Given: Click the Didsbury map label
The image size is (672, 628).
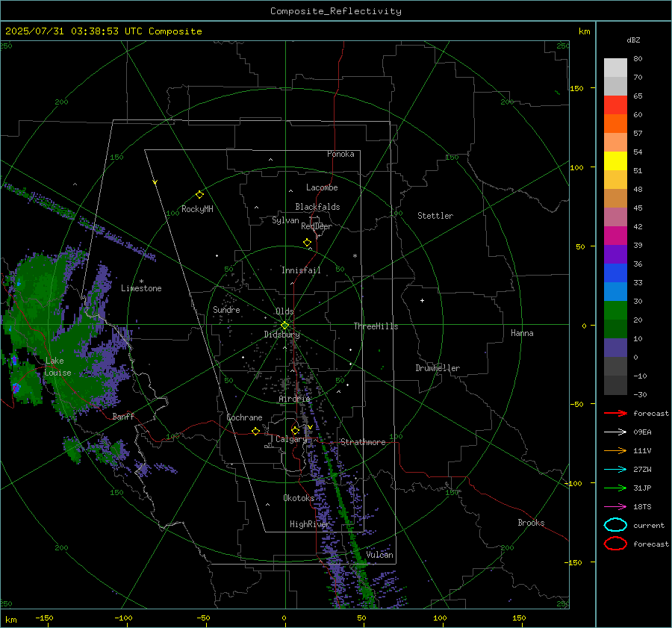Looking at the screenshot, I should tap(281, 335).
